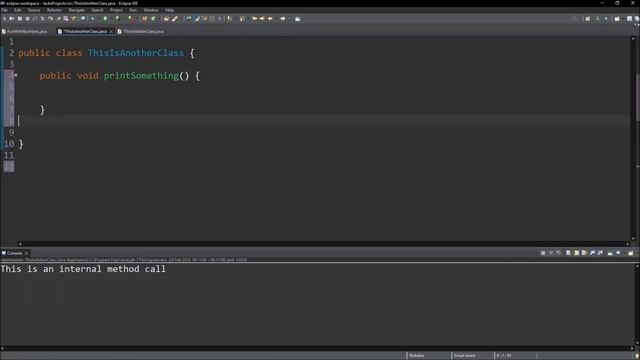
Task: Click the Console vertical scrollbar down arrow
Action: pos(637,343)
